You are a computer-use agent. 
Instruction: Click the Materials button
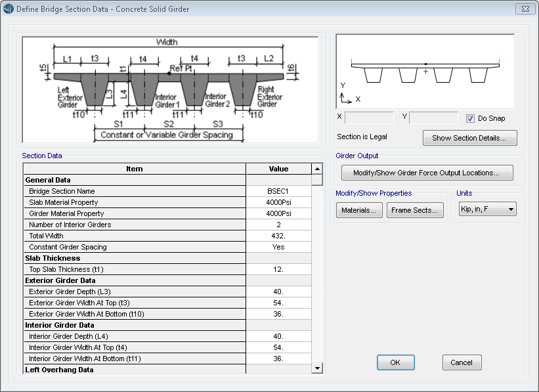tap(359, 210)
